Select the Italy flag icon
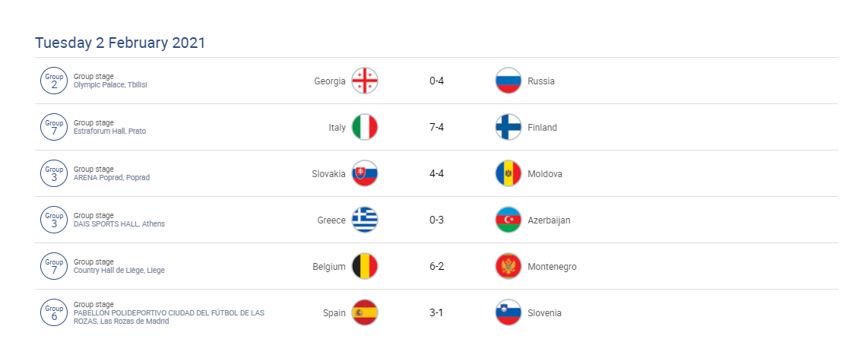 [365, 128]
